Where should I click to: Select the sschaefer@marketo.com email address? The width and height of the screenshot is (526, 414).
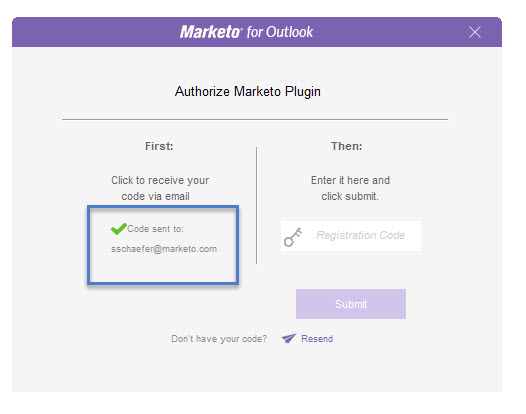pos(164,249)
